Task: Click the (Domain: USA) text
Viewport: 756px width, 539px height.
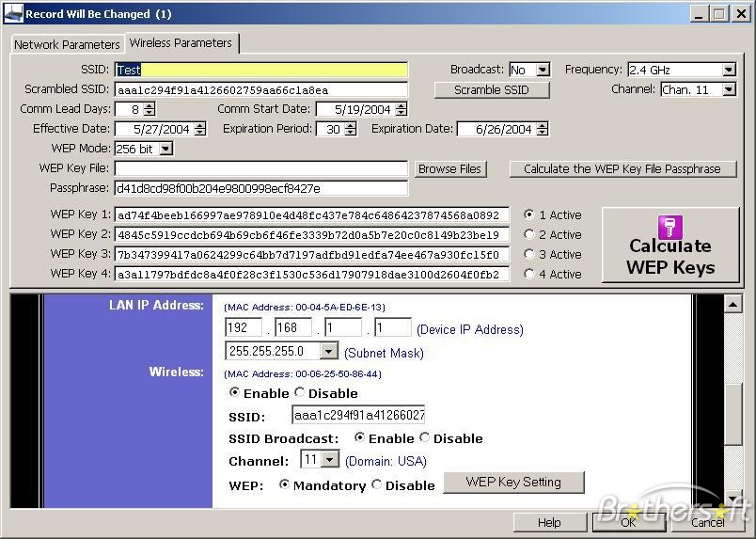Action: [386, 461]
